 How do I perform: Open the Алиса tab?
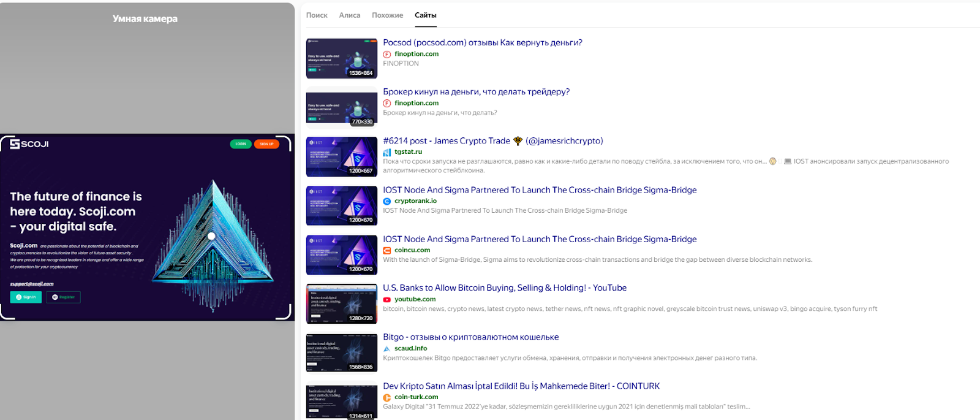click(349, 15)
